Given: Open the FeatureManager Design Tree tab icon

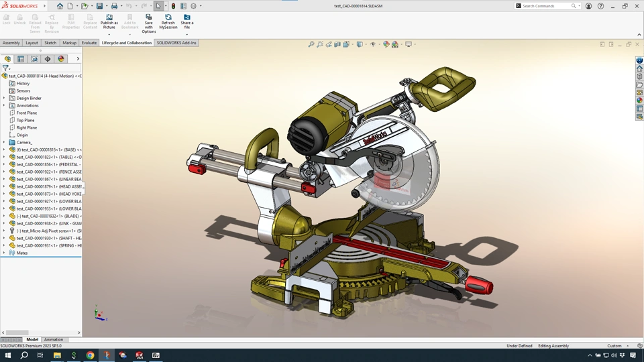Looking at the screenshot, I should [x=7, y=59].
